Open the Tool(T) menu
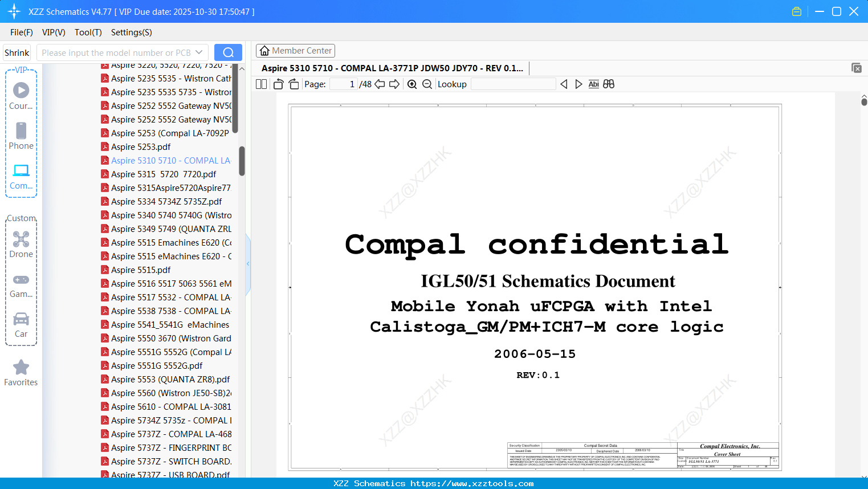Screen dimensions: 868x489 88,32
